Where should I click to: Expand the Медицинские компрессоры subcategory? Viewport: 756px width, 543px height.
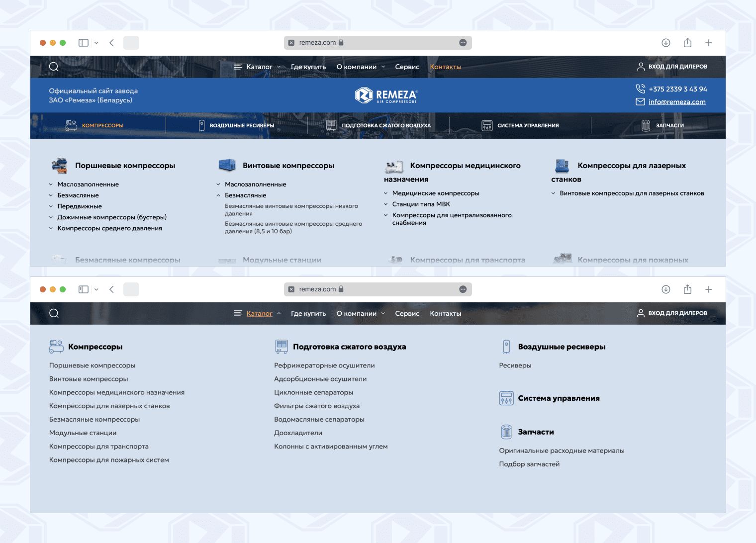pyautogui.click(x=385, y=193)
